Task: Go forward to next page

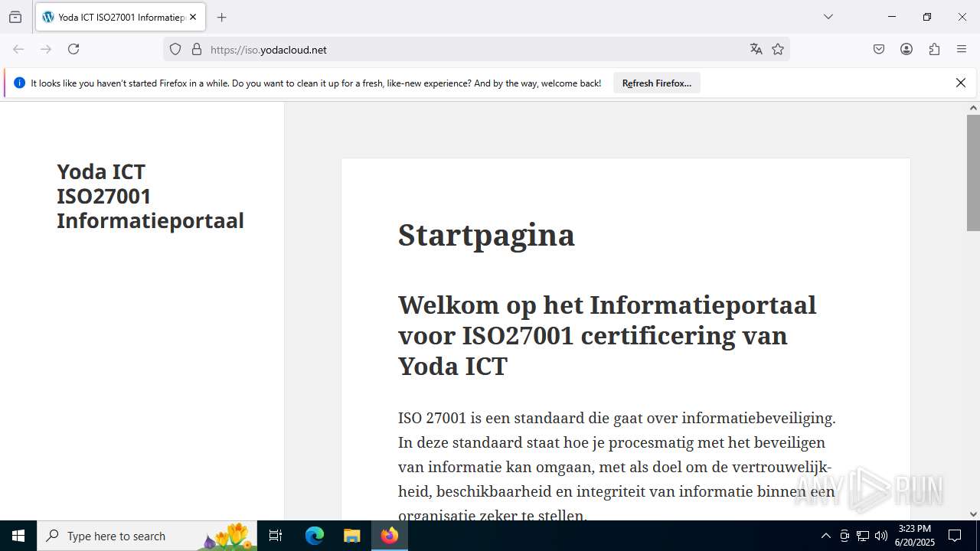Action: pos(46,49)
